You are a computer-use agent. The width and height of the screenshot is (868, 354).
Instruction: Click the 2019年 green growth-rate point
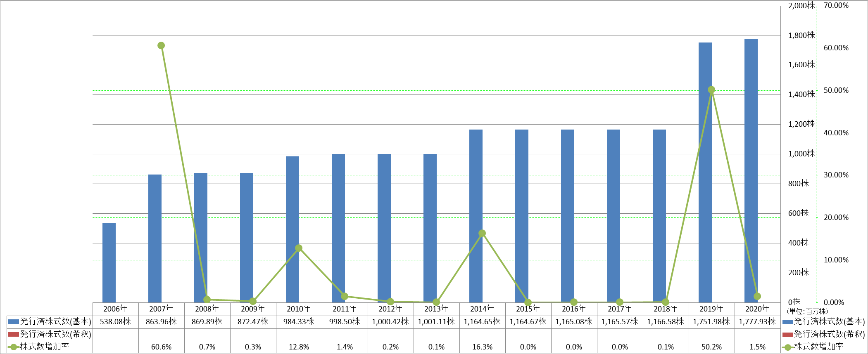(x=711, y=90)
